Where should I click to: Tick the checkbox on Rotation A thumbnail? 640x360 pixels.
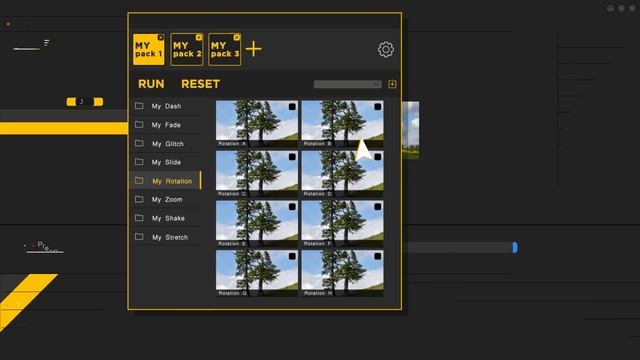point(292,107)
